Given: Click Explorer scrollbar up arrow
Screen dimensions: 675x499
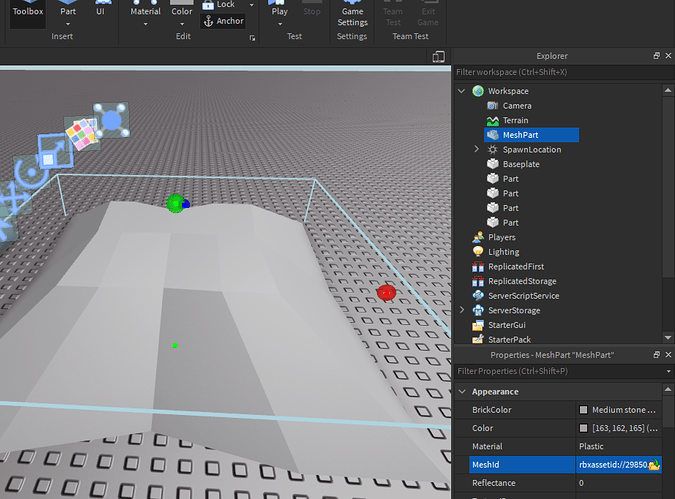Looking at the screenshot, I should (668, 90).
